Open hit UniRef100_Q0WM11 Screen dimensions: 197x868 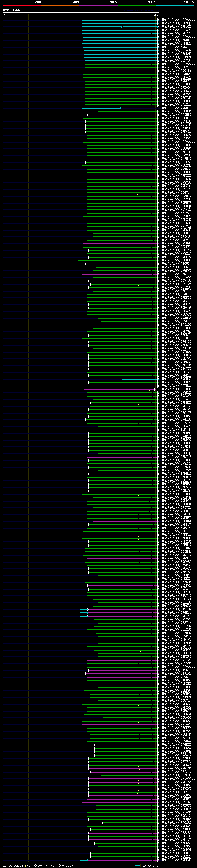click(177, 108)
